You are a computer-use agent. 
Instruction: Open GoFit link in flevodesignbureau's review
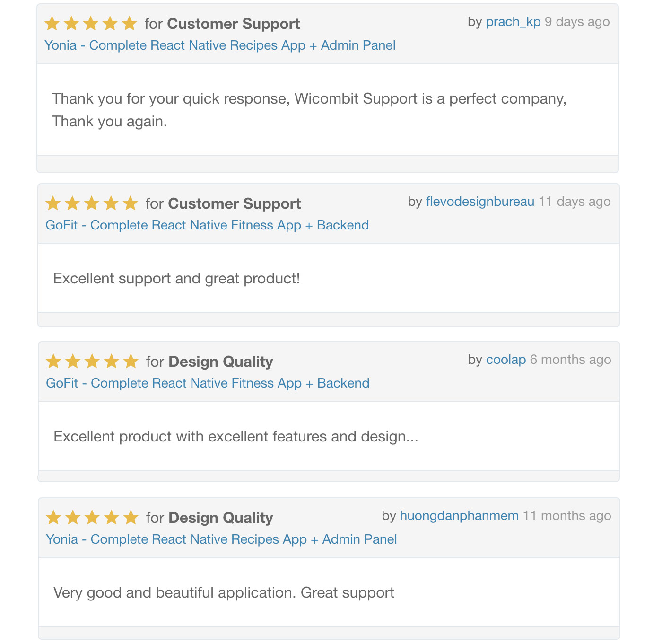(207, 225)
